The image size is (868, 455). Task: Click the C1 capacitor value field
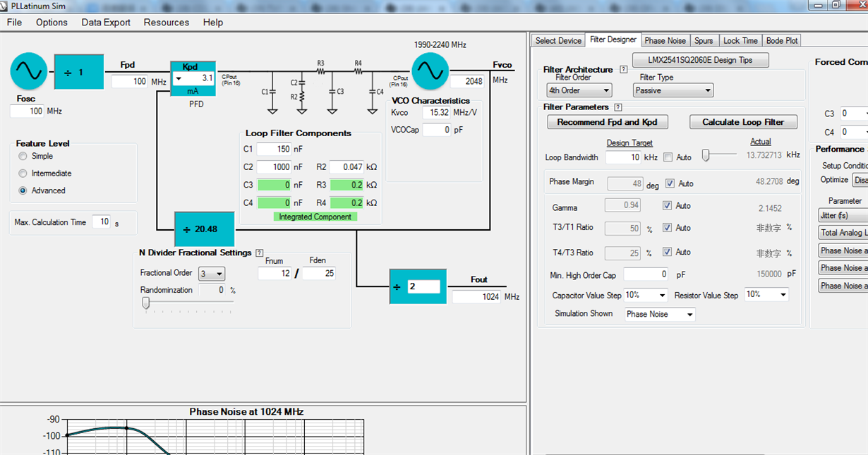pos(275,150)
